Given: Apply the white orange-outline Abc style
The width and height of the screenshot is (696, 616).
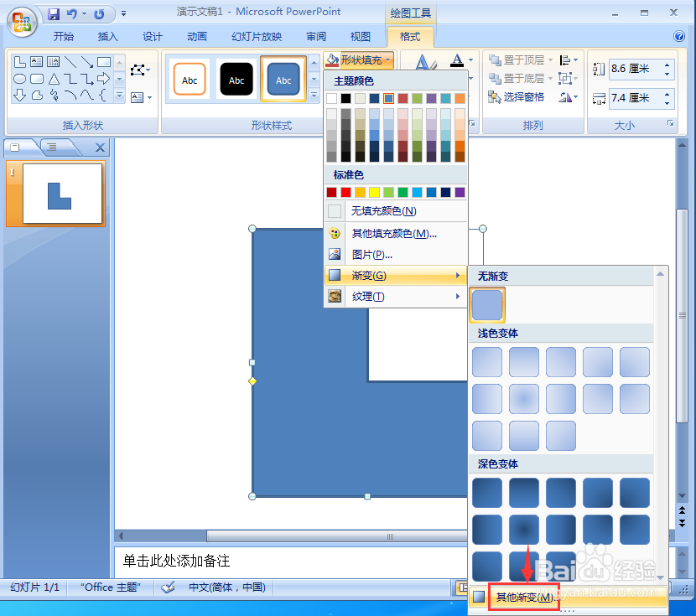Looking at the screenshot, I should 190,80.
